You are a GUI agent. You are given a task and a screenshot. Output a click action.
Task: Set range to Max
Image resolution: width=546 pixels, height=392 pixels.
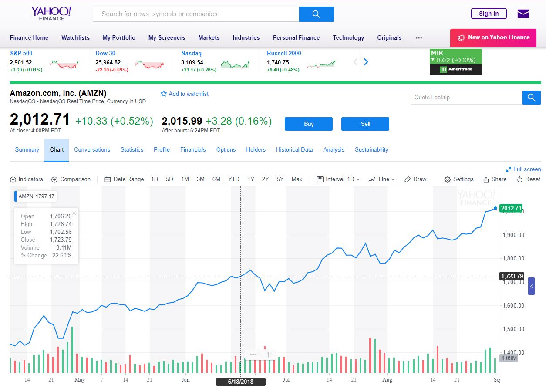pyautogui.click(x=297, y=179)
